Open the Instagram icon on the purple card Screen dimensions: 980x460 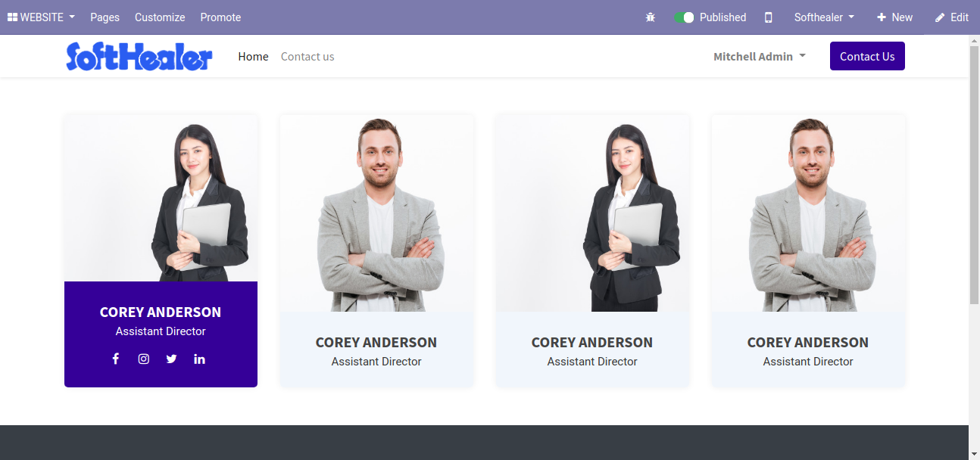tap(144, 359)
